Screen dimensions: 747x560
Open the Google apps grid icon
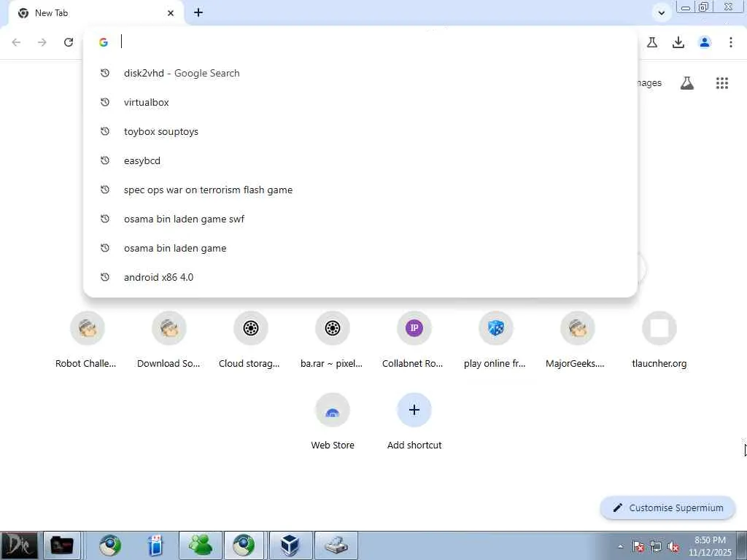click(722, 83)
